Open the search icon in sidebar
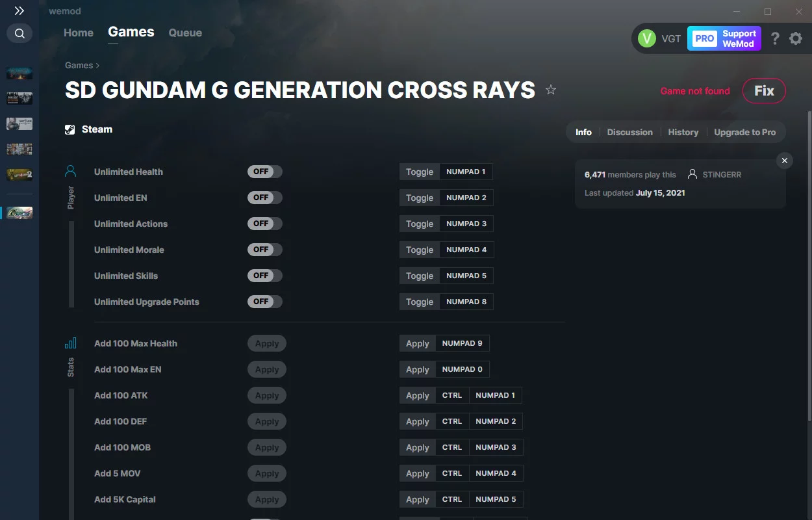This screenshot has height=520, width=812. click(x=19, y=34)
